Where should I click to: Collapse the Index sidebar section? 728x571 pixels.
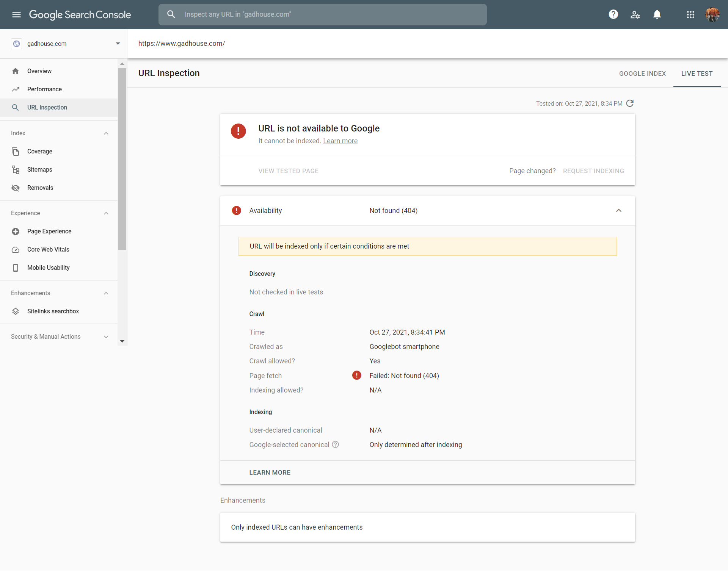coord(106,133)
